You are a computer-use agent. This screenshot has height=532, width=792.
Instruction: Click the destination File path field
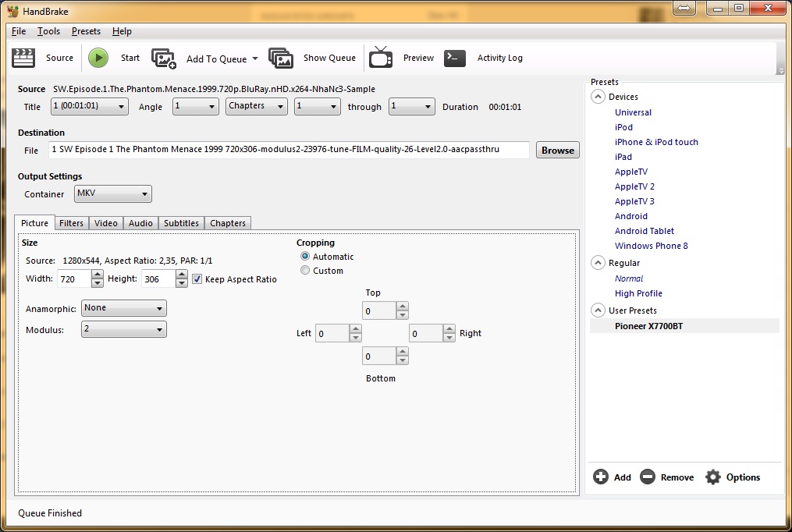289,150
